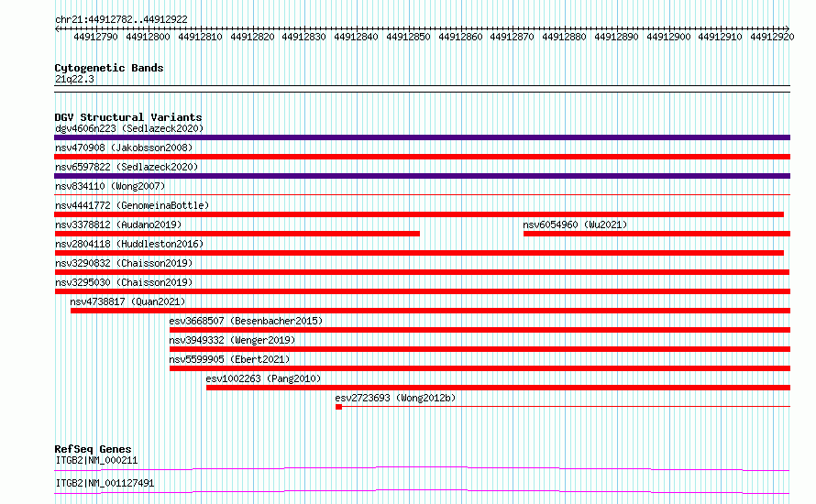Select ruler position 44912880
816x504 pixels.
click(x=564, y=37)
